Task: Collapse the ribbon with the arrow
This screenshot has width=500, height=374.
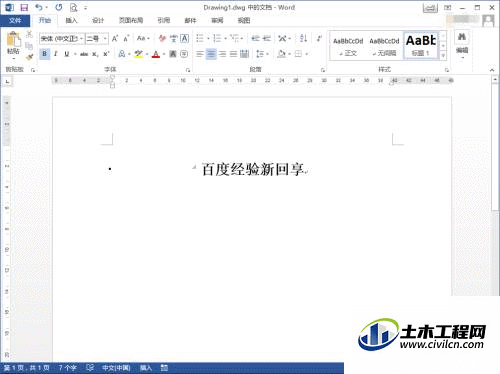Action: point(492,70)
